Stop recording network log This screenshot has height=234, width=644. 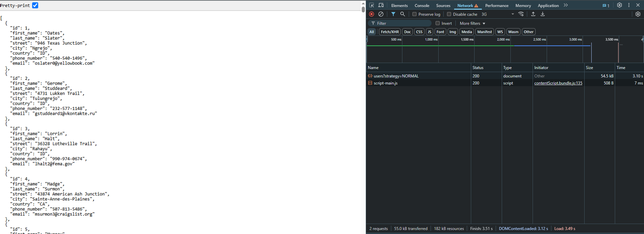pos(372,14)
